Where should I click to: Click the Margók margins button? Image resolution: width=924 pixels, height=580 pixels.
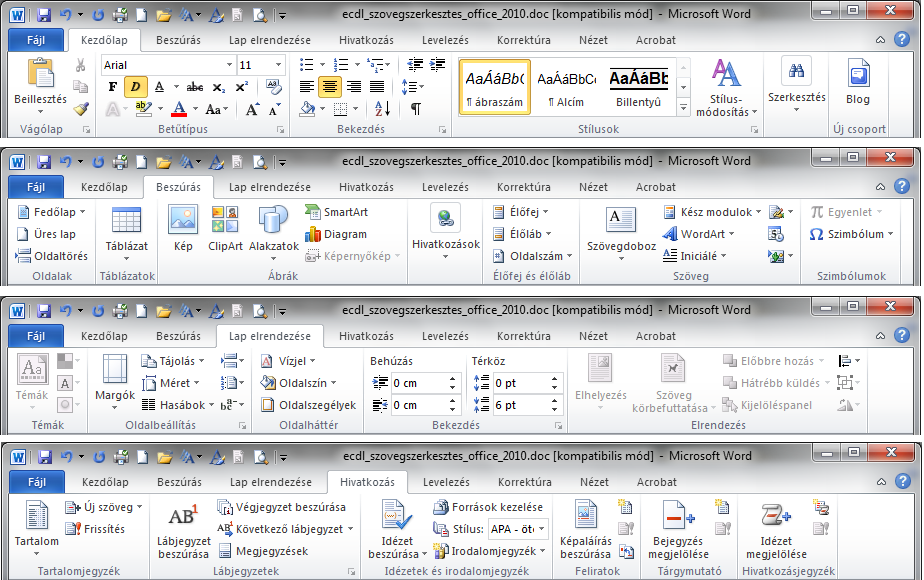(115, 382)
